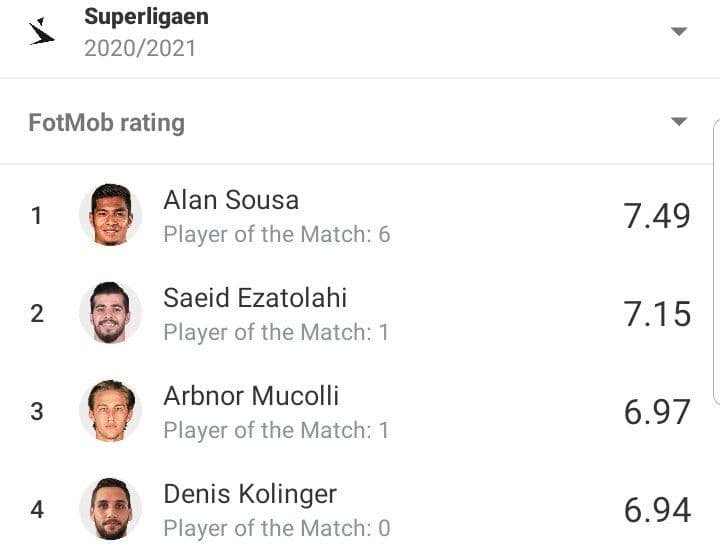Click the 6.94 rating value
The height and width of the screenshot is (556, 720).
(x=657, y=510)
